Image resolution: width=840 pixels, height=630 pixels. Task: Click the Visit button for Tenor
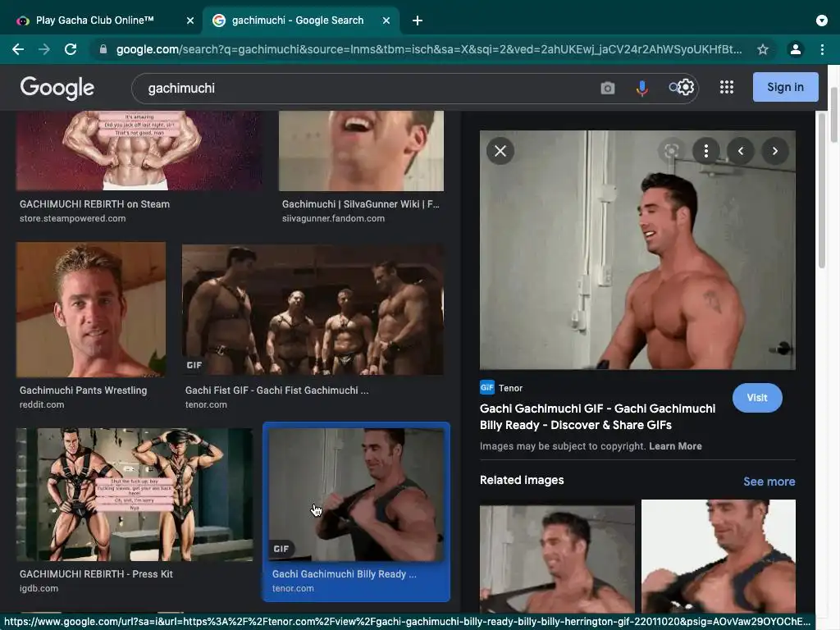pyautogui.click(x=757, y=398)
